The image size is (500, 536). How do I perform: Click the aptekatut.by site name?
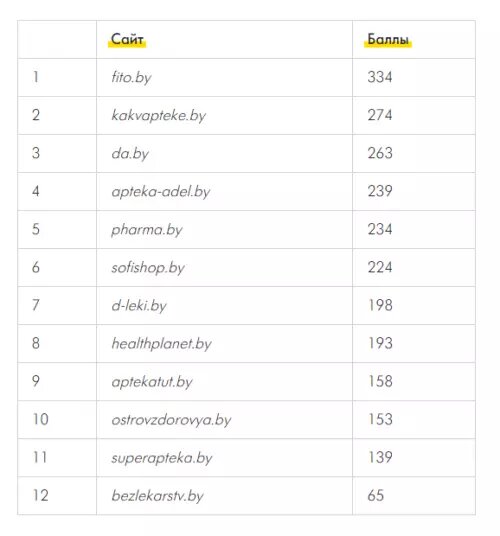point(152,382)
